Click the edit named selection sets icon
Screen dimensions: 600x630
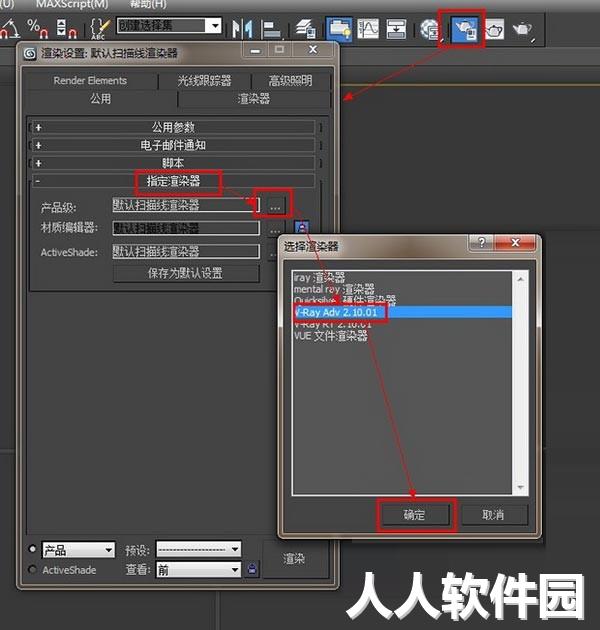(100, 29)
